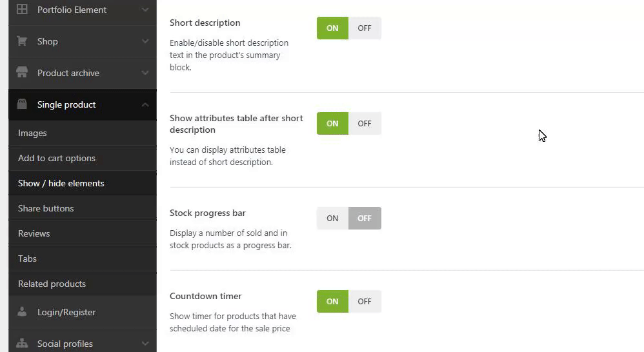
Task: Click the Shop cart icon
Action: coord(22,41)
